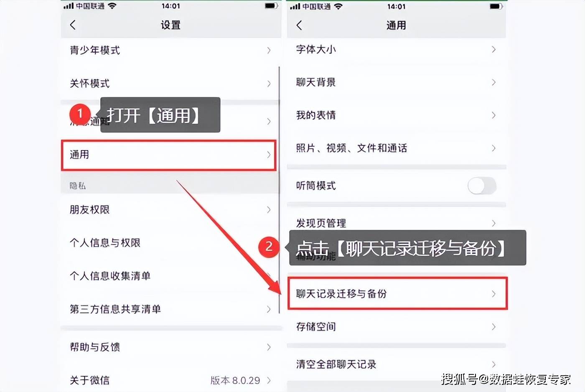Screen dimensions: 585x392
Task: Tap left phone's battery status icon
Action: click(271, 6)
